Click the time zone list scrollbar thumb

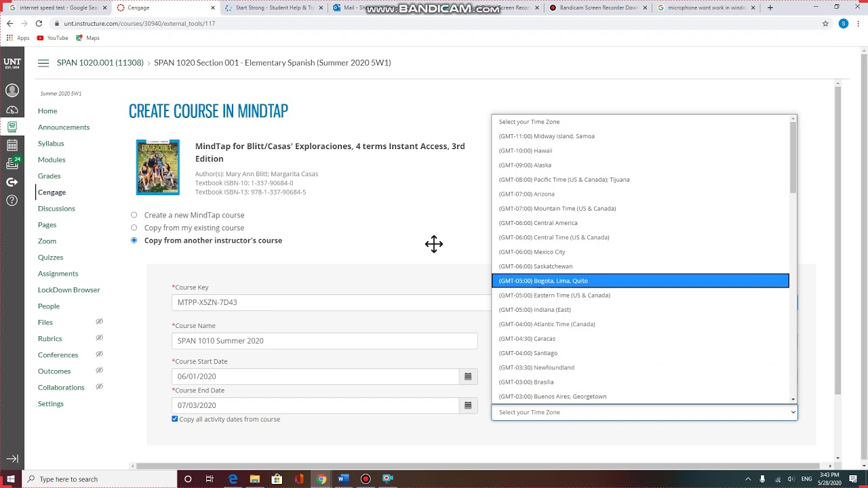(x=793, y=157)
